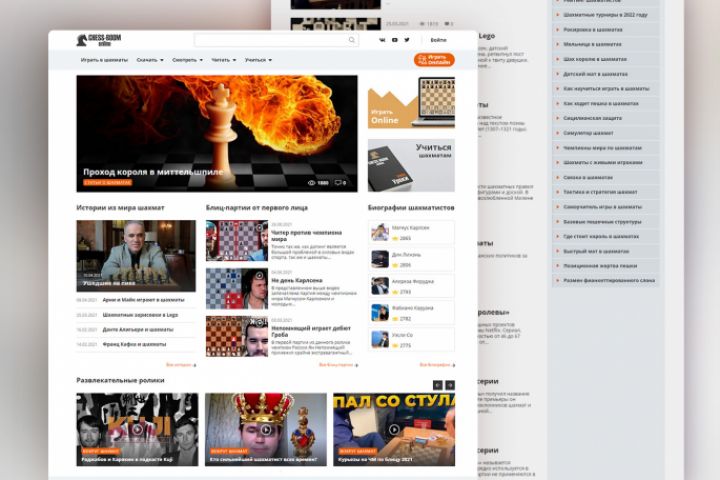Open "Быстрый мат в шахматах" in background sidebar
The width and height of the screenshot is (720, 480).
tap(596, 251)
